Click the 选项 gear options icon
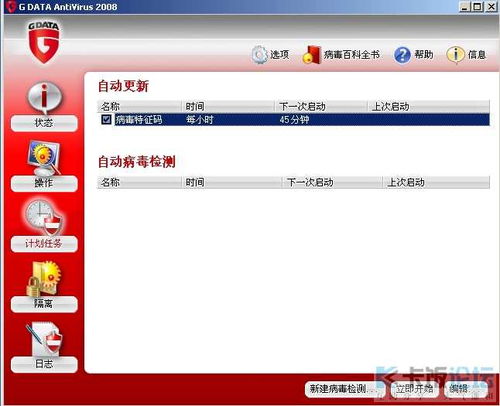Image resolution: width=500 pixels, height=406 pixels. (259, 55)
